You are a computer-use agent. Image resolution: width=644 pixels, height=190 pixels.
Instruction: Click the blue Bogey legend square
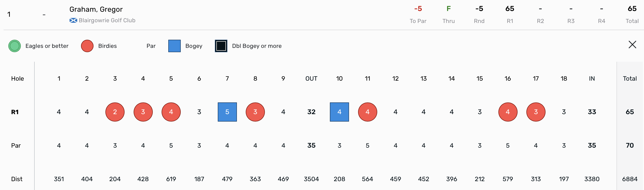[174, 46]
